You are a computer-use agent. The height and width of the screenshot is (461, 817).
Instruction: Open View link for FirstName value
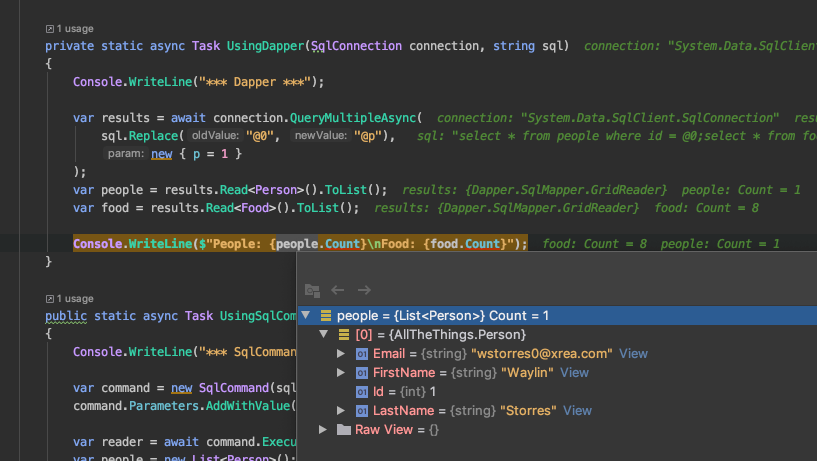(x=574, y=372)
